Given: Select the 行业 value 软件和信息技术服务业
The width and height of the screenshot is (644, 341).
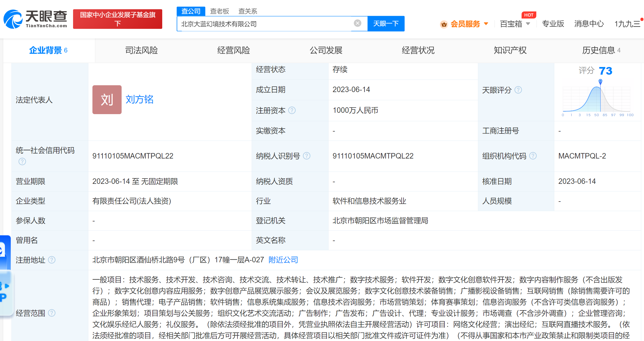Looking at the screenshot, I should click(x=369, y=201).
